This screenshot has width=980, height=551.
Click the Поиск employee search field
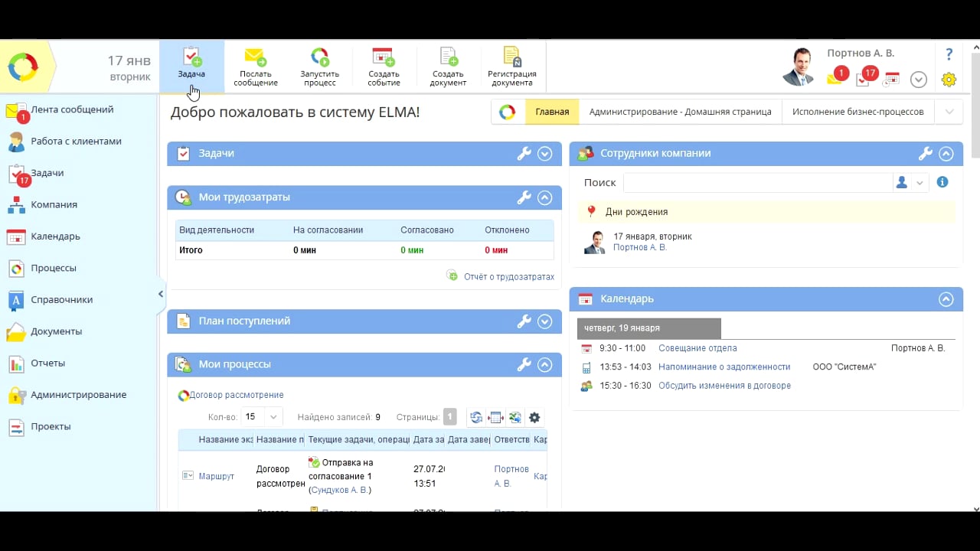(758, 183)
